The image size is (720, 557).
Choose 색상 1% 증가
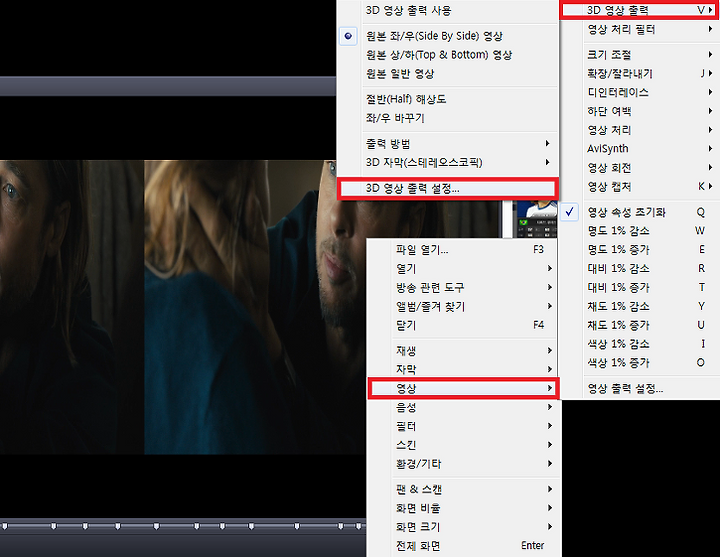point(640,363)
